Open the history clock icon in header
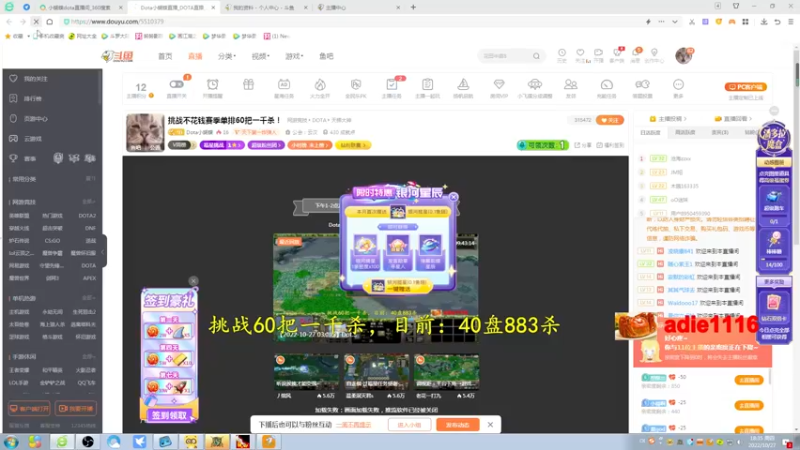The width and height of the screenshot is (800, 450). [562, 53]
